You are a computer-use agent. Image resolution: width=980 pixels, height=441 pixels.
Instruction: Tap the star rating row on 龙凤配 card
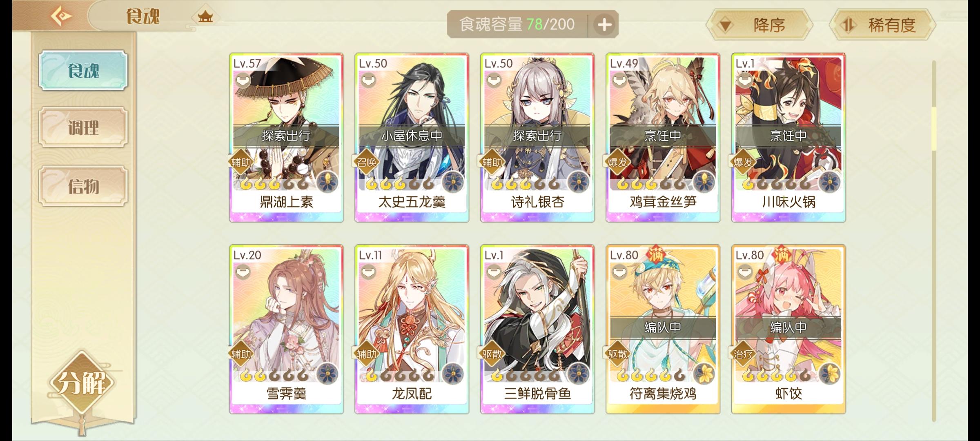pyautogui.click(x=399, y=374)
